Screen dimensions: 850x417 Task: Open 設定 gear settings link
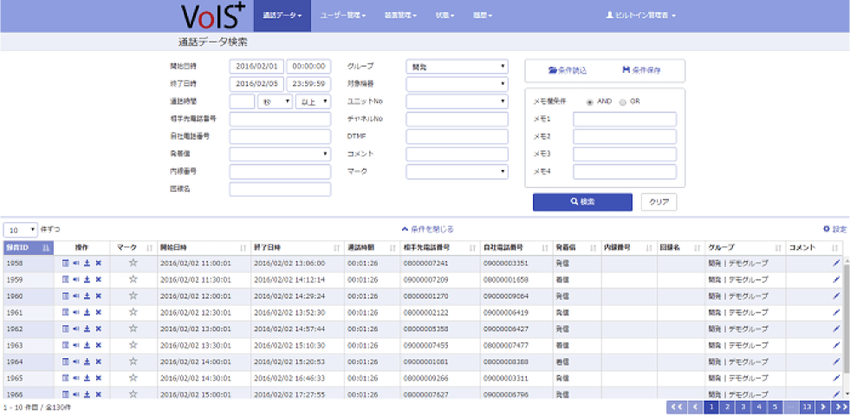(834, 229)
